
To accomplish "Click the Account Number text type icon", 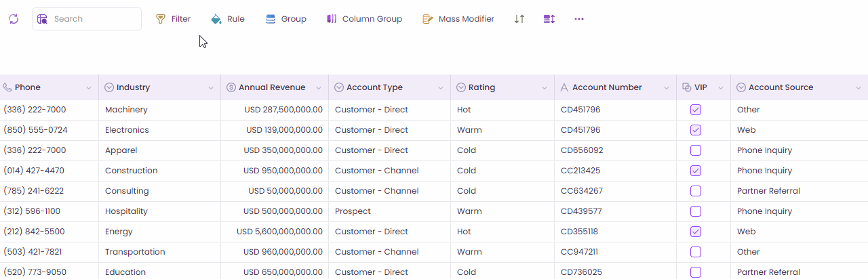I will 564,87.
